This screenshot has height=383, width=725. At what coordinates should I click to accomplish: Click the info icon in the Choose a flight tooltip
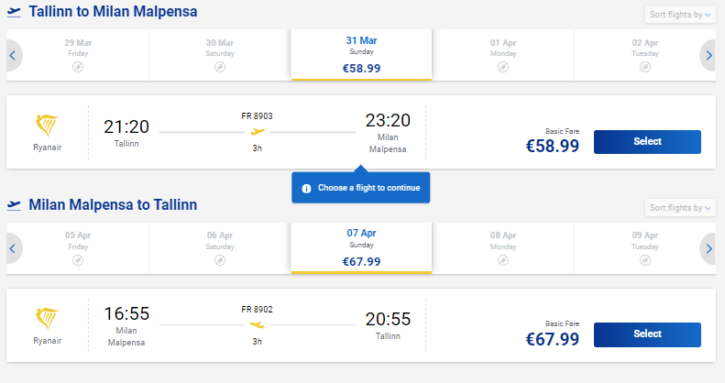(306, 188)
